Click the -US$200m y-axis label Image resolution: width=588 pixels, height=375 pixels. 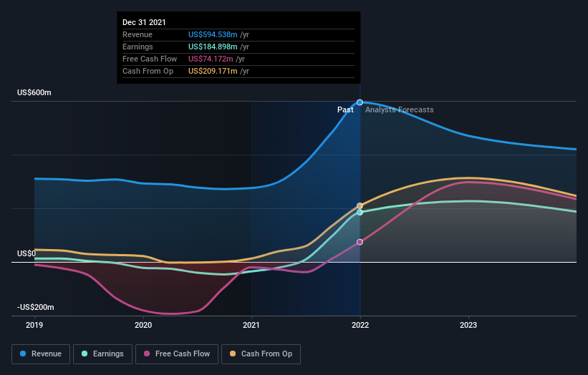(x=36, y=307)
